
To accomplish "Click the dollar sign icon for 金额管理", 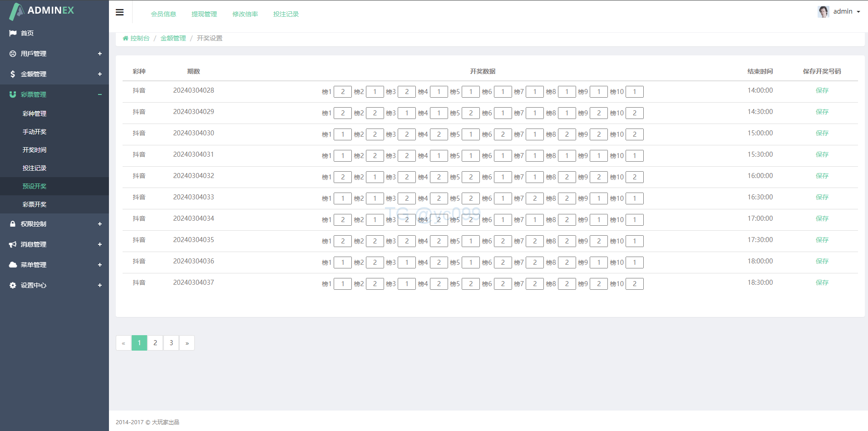I will coord(13,74).
